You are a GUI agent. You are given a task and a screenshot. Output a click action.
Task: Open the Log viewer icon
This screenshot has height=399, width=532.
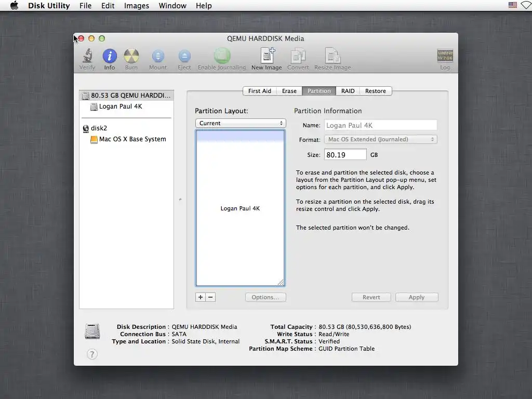445,56
